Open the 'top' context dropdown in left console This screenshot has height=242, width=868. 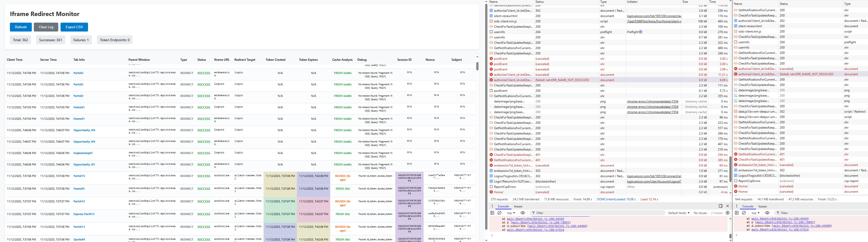coord(511,213)
